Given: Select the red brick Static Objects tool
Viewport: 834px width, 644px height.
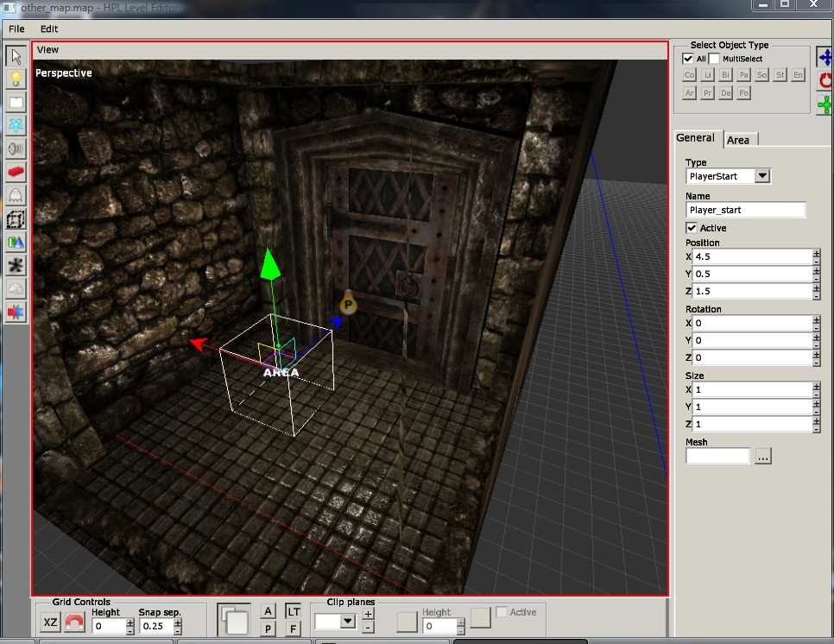Looking at the screenshot, I should 16,172.
